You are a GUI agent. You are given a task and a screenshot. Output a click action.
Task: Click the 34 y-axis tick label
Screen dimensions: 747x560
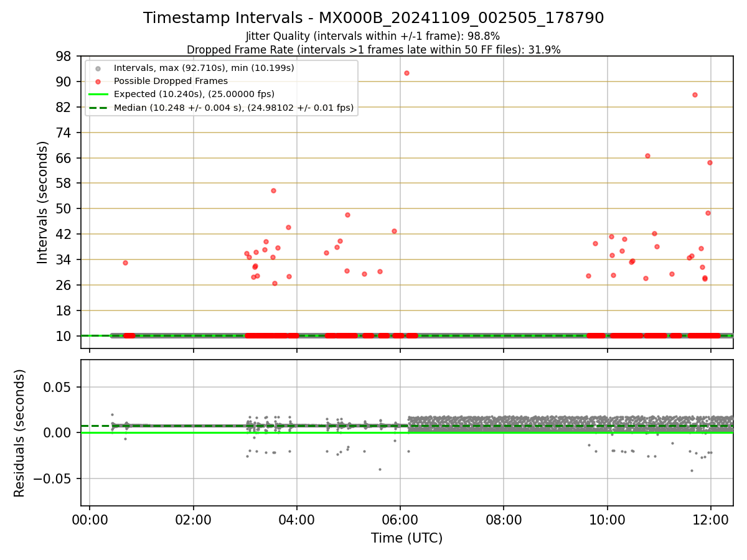click(x=65, y=260)
